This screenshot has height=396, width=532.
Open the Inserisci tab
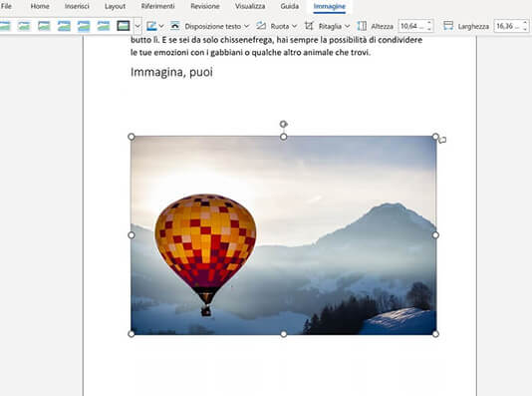tap(77, 6)
